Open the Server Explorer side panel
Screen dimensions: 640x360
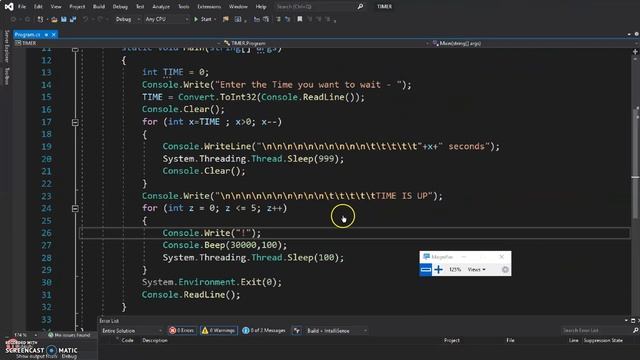click(7, 46)
